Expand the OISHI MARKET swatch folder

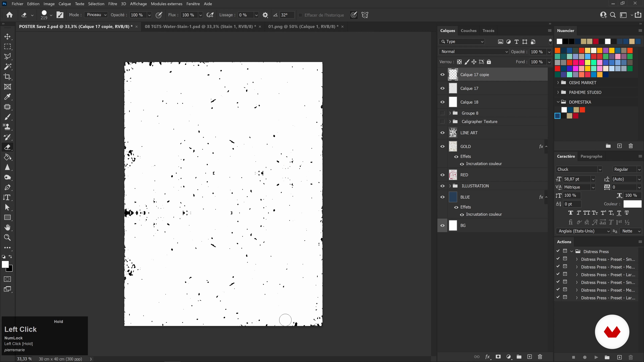tap(558, 83)
